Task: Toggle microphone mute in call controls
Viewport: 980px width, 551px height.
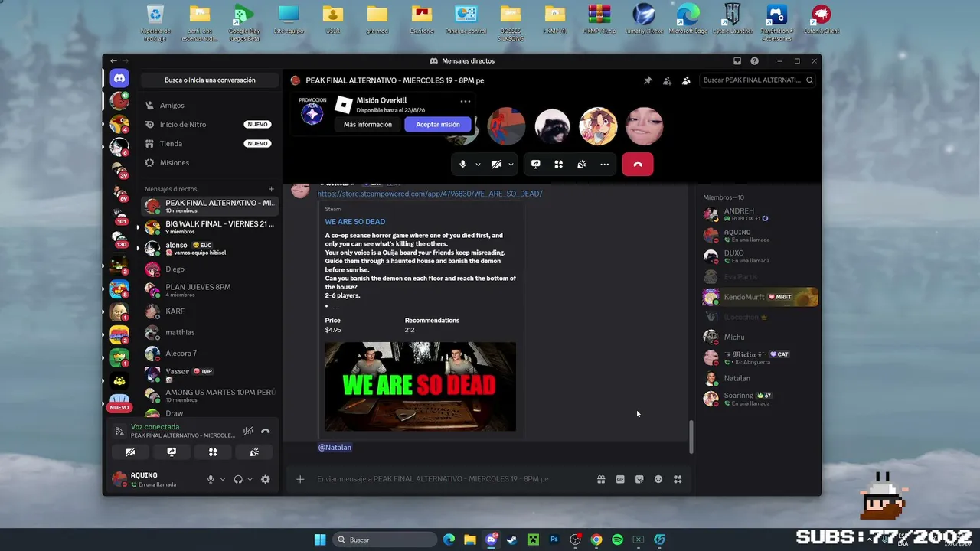Action: (x=462, y=165)
